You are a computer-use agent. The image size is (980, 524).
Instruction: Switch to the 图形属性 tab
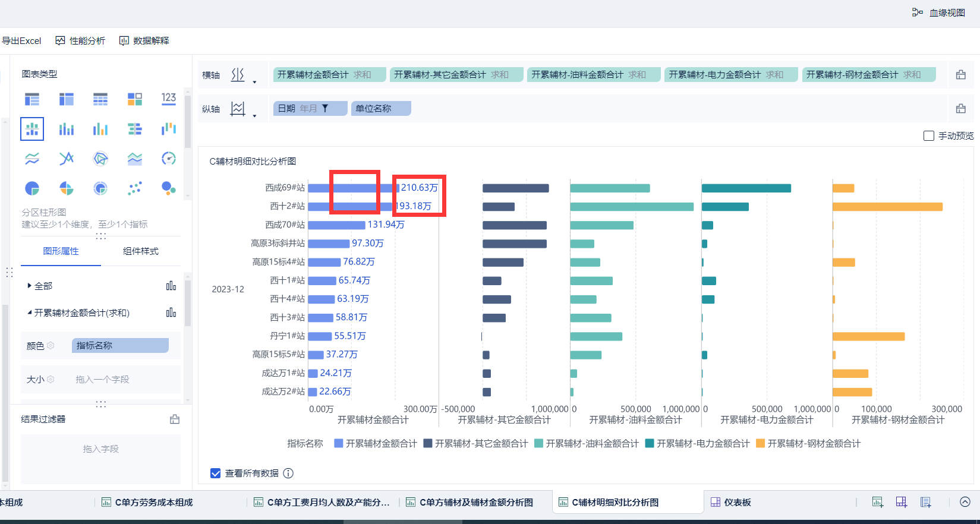pyautogui.click(x=61, y=251)
